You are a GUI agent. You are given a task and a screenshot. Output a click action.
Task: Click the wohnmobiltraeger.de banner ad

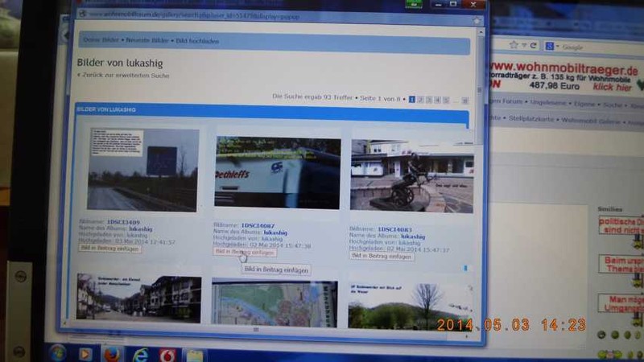pyautogui.click(x=563, y=77)
